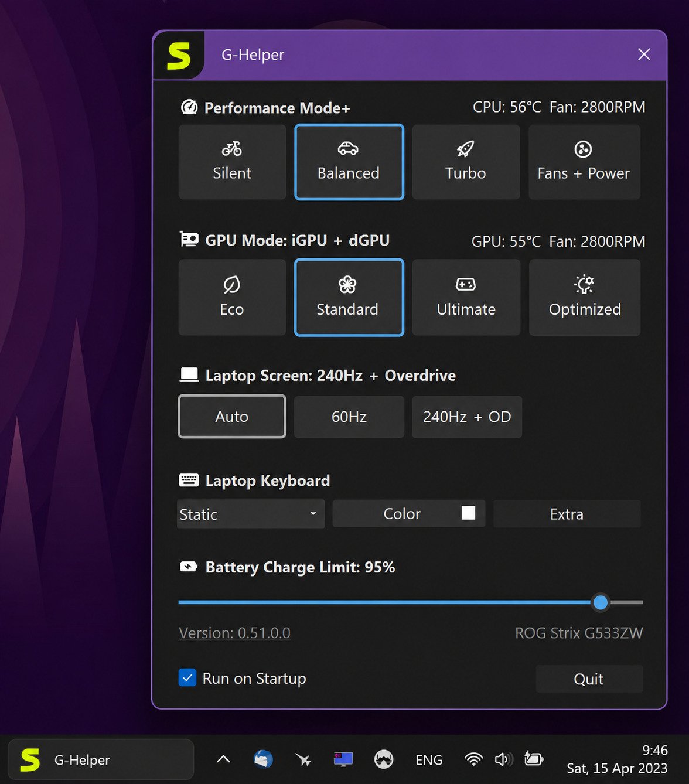Viewport: 689px width, 784px height.
Task: Set laptop screen to Auto
Action: point(232,416)
